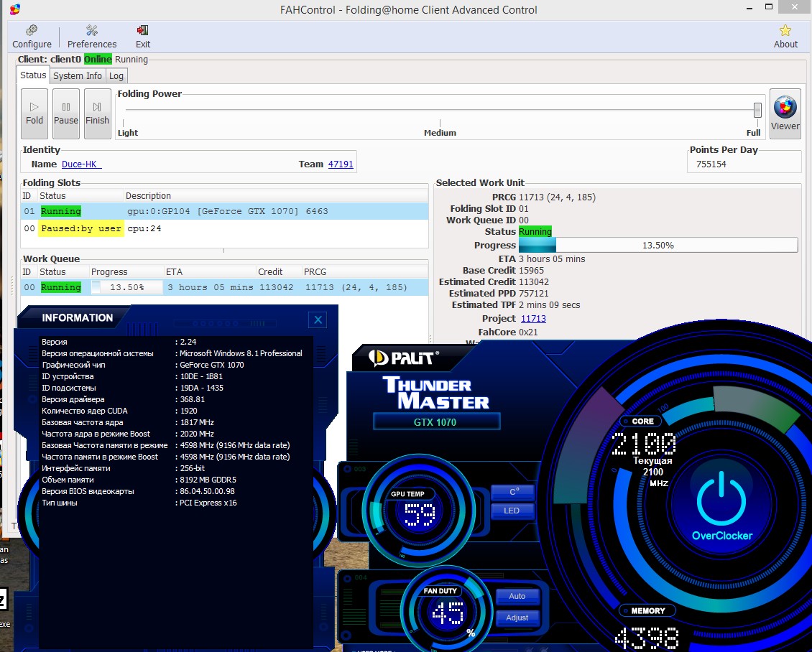Click the BIOS version 86.04.50.00.98
The height and width of the screenshot is (652, 812).
coord(207,491)
